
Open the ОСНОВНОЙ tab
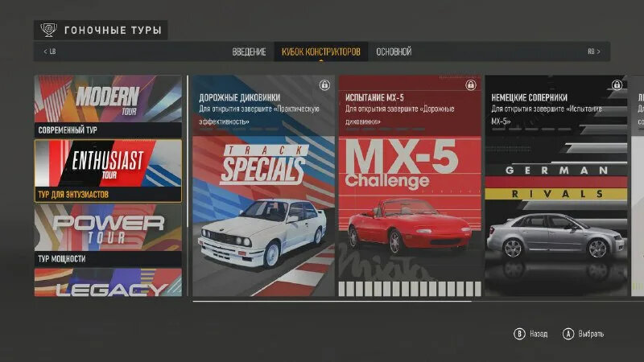click(394, 51)
